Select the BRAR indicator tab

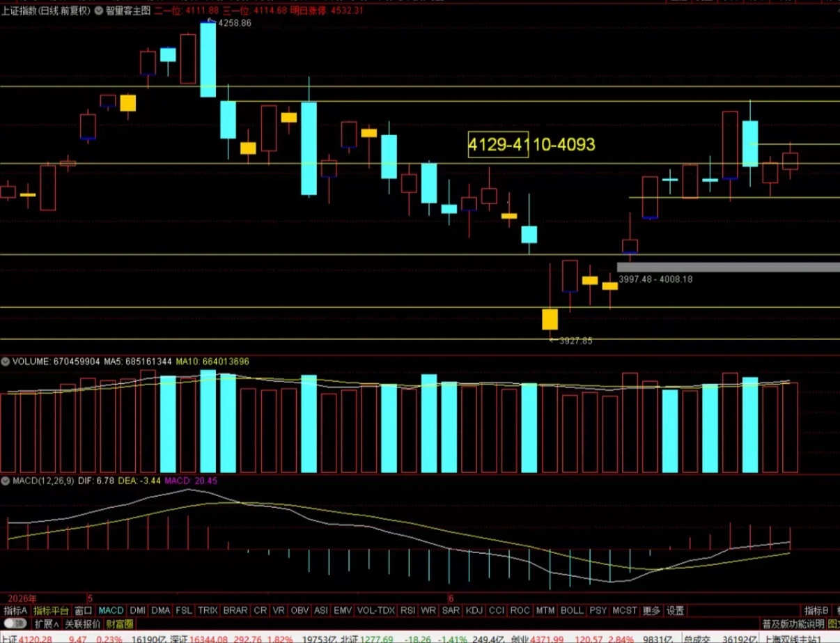(x=235, y=610)
